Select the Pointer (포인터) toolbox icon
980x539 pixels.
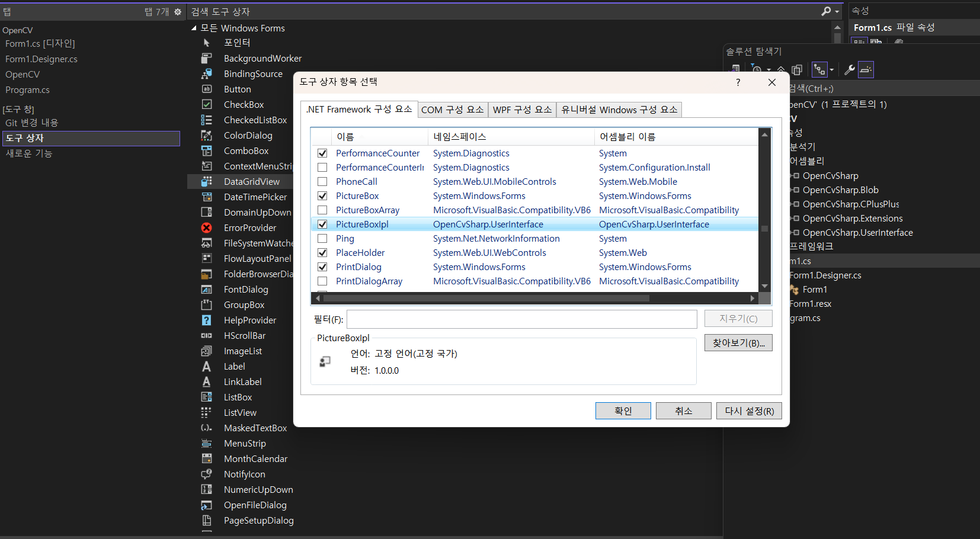(x=206, y=43)
